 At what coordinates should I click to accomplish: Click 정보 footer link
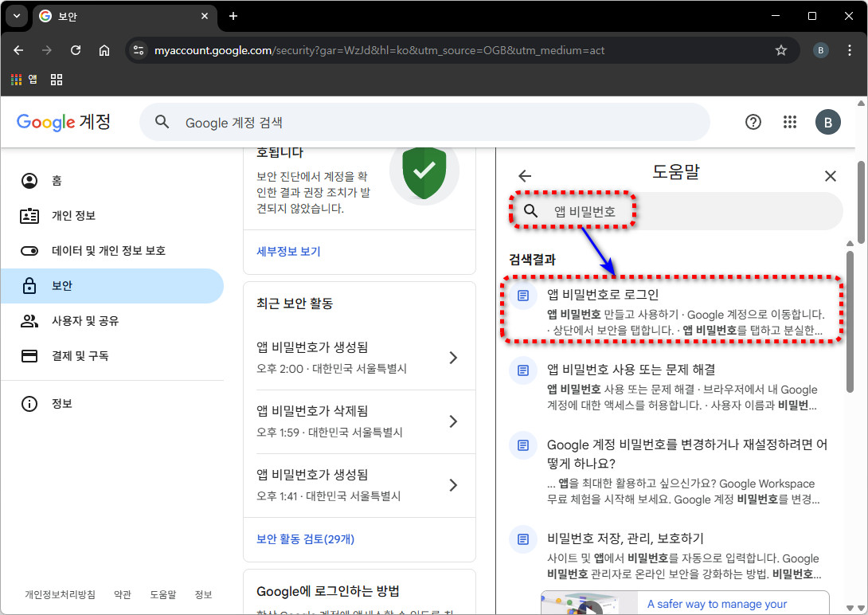(203, 594)
